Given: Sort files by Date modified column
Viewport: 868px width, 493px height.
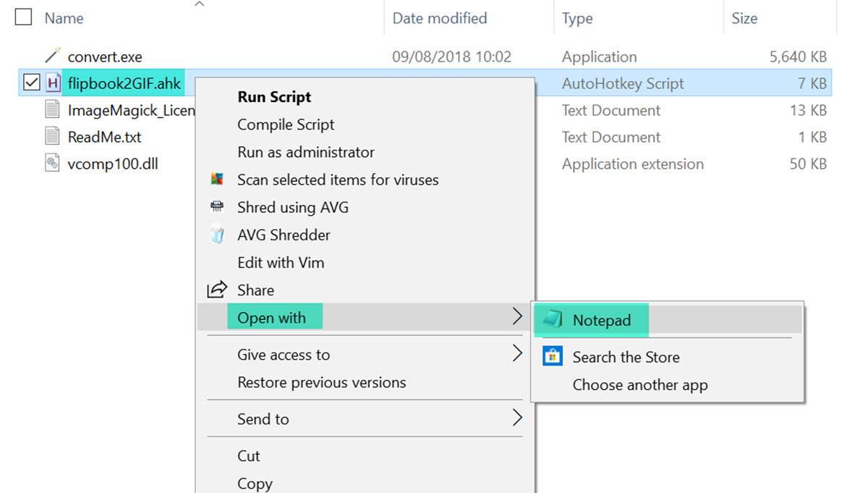Looking at the screenshot, I should (x=439, y=18).
